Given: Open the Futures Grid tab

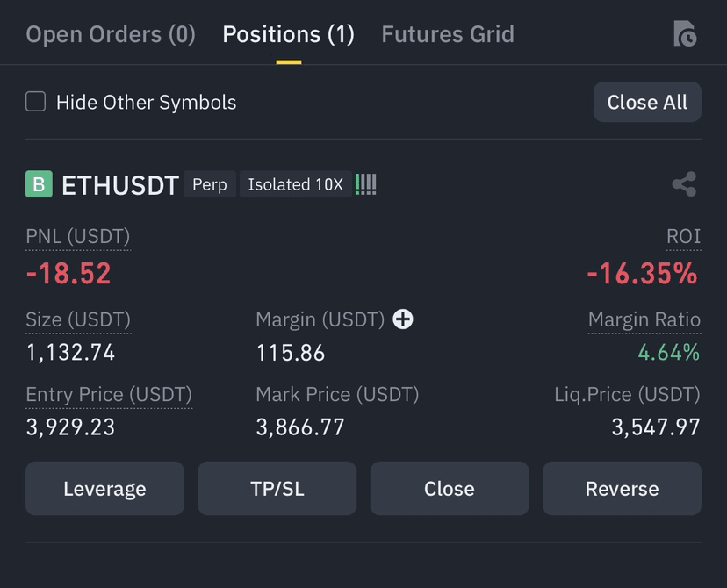Looking at the screenshot, I should click(448, 34).
